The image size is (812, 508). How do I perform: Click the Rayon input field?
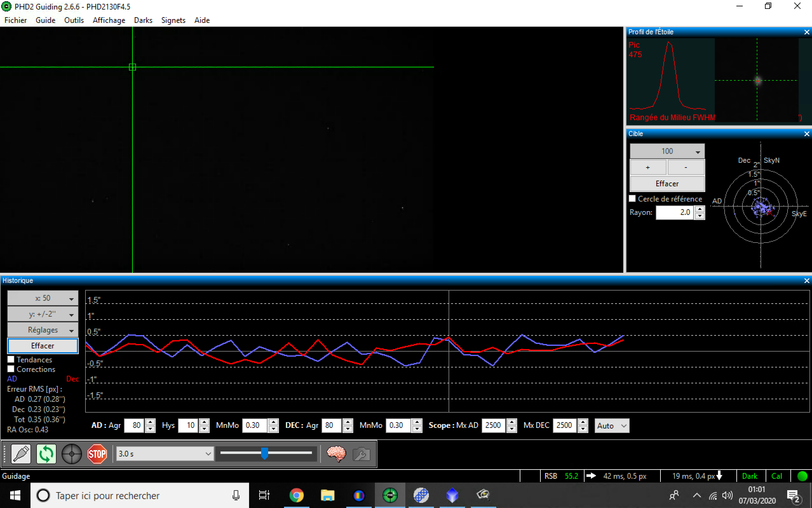(674, 212)
